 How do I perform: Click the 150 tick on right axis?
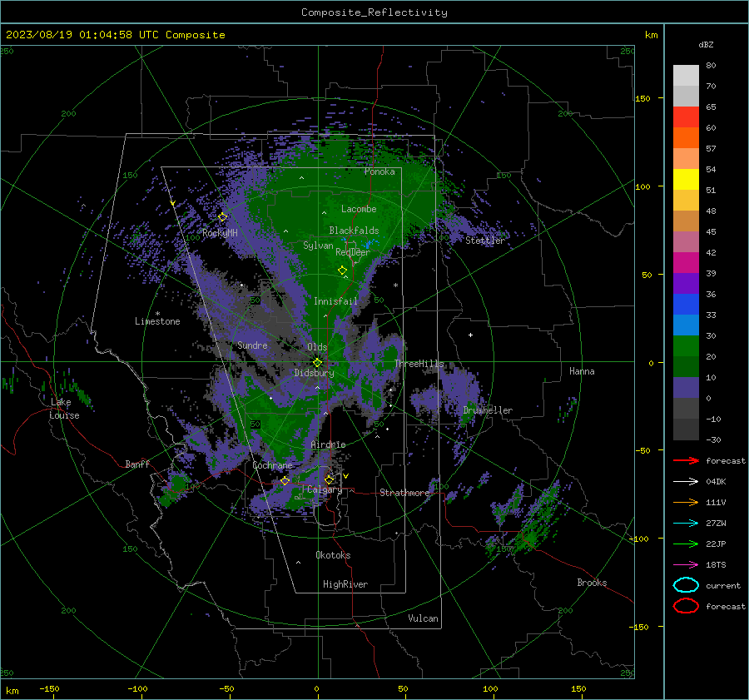[x=643, y=98]
